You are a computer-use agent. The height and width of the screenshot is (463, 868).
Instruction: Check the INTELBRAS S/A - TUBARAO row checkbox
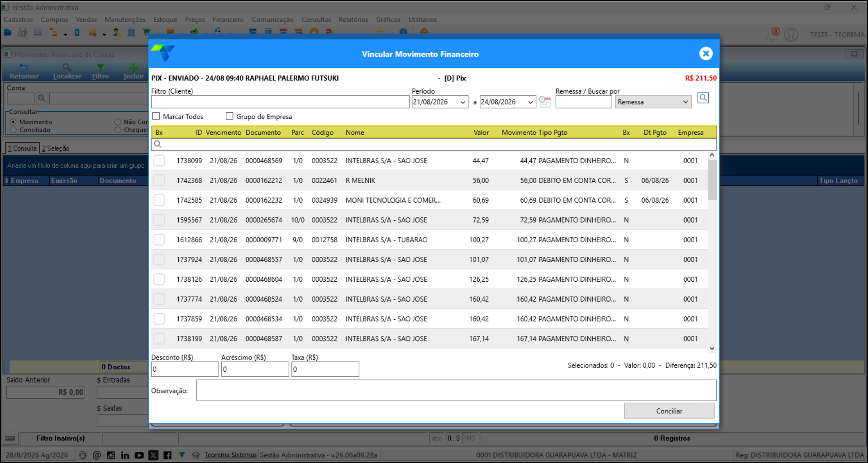[x=159, y=240]
